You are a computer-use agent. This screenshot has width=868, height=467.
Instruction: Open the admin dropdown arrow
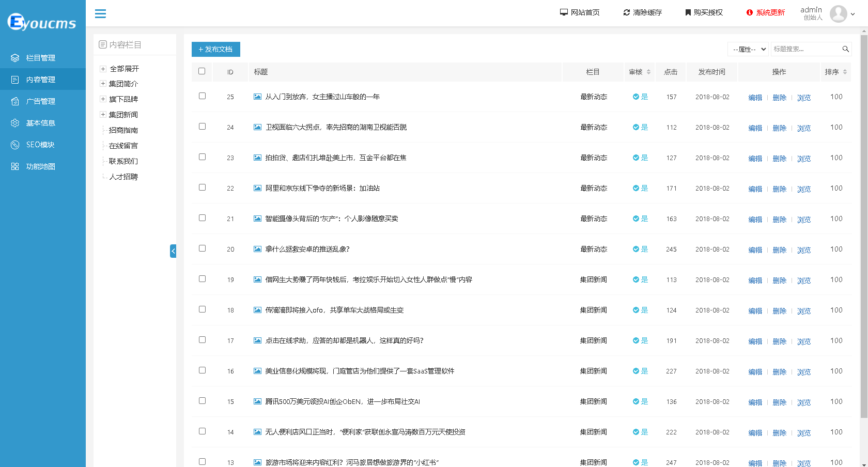[853, 14]
